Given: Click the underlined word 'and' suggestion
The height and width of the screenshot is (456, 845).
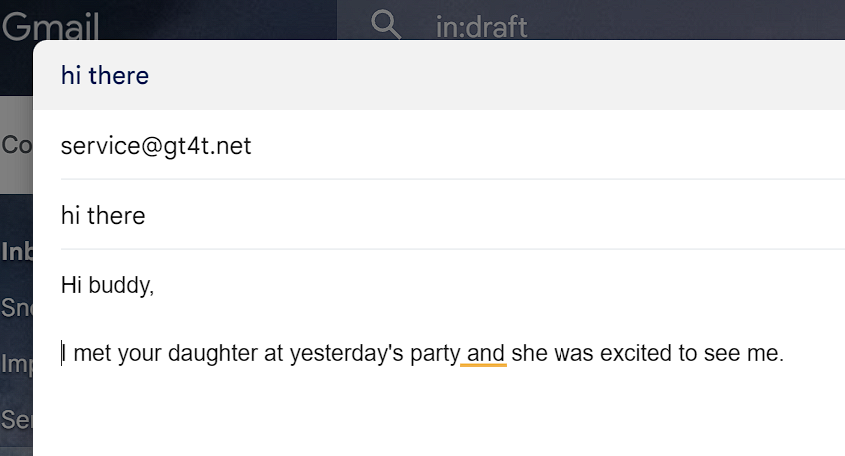Looking at the screenshot, I should coord(485,353).
